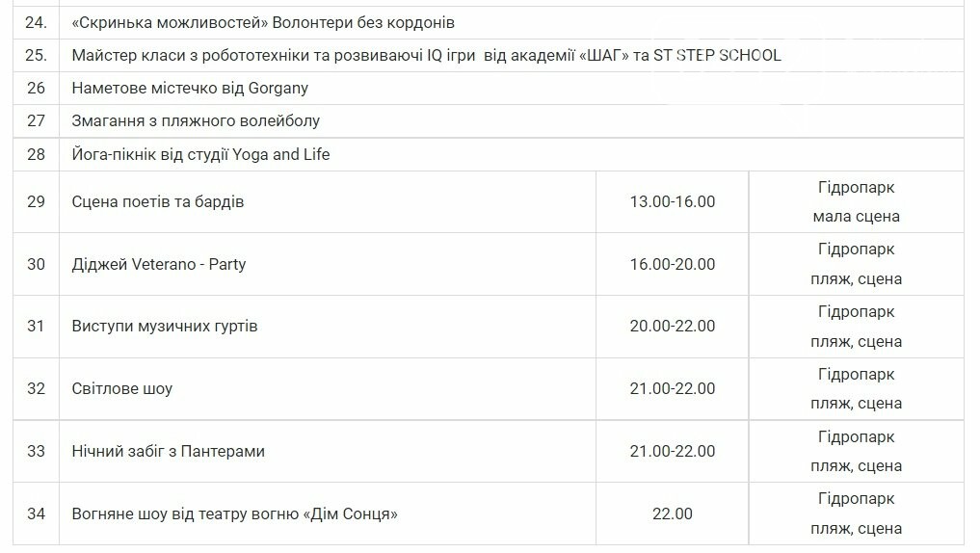Click row number 24 cell
Screen dimensions: 980x553
click(x=37, y=22)
